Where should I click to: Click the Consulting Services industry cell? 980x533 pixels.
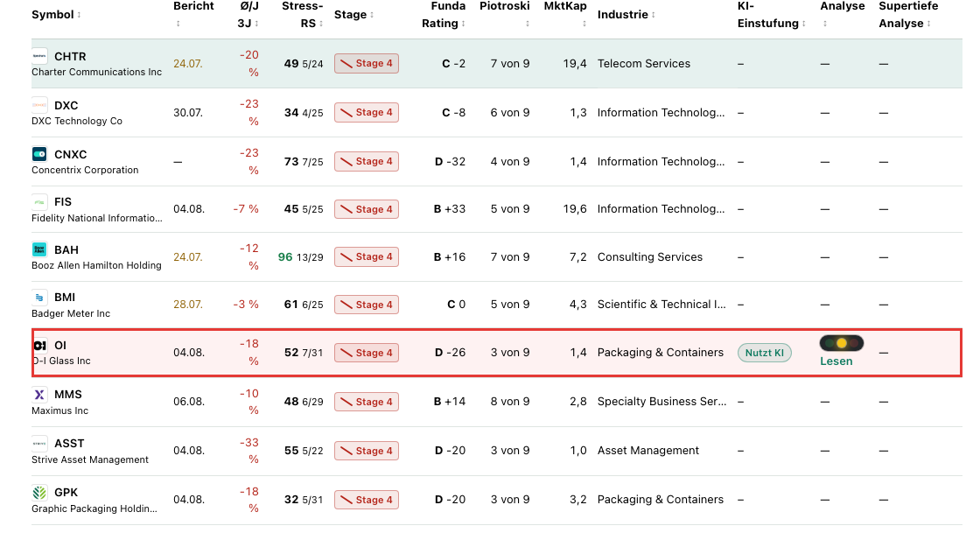click(650, 256)
